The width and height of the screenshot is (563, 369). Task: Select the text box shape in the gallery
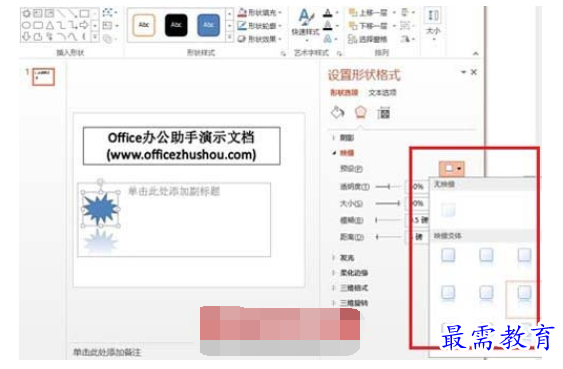(x=38, y=14)
